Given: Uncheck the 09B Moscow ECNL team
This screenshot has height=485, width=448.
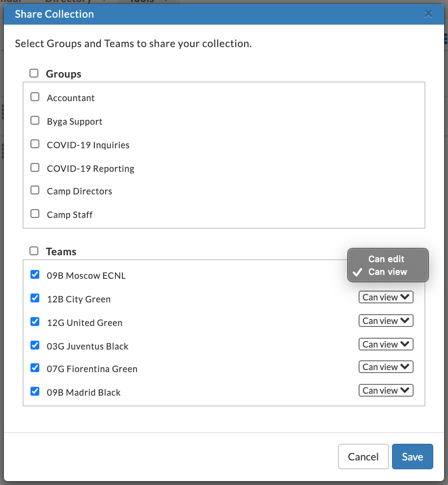Looking at the screenshot, I should 35,274.
